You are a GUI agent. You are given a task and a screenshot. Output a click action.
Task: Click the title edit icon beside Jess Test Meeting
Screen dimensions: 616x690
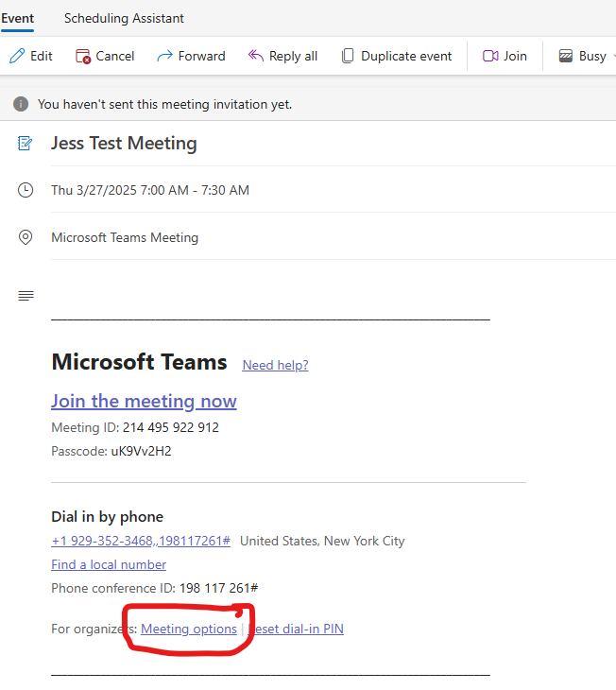coord(26,144)
